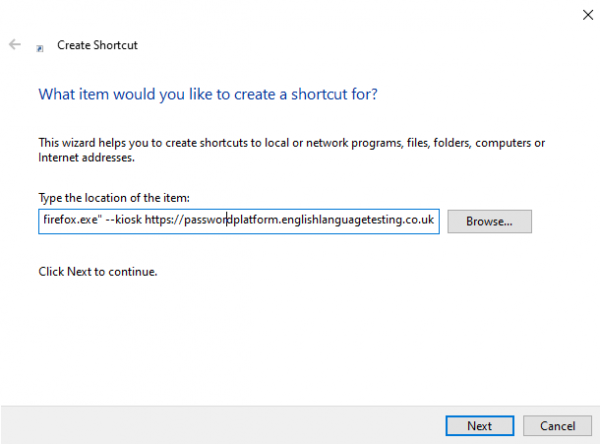Screen dimensions: 600x444
Task: Continue the wizard with the Next button
Action: pos(480,426)
